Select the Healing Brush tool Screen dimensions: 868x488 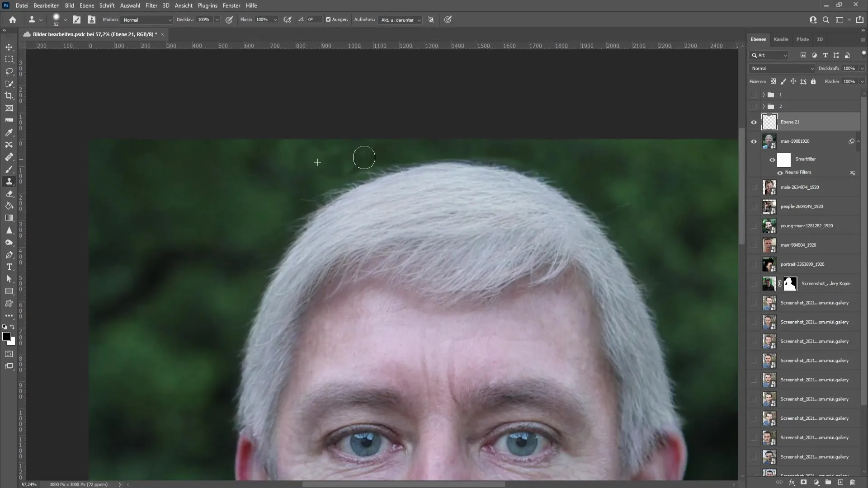tap(9, 157)
